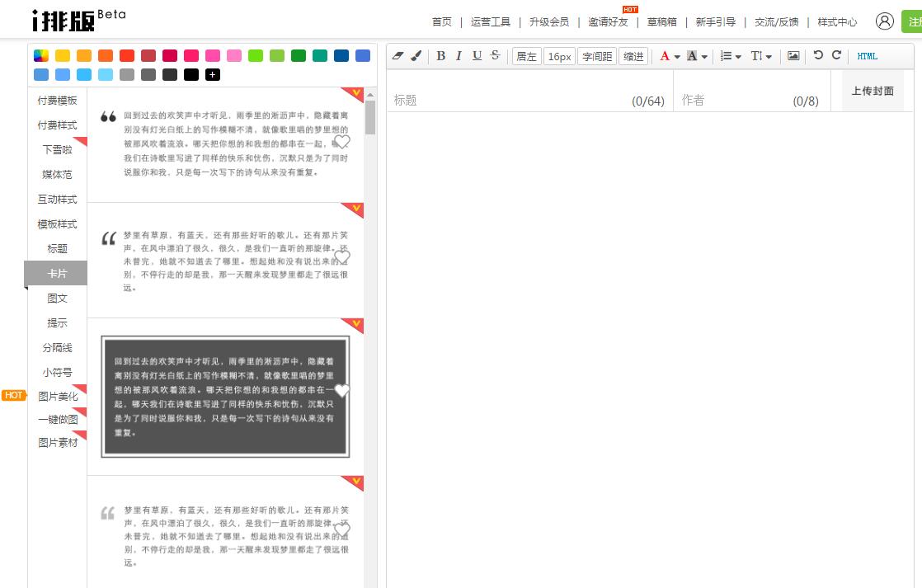Viewport: 922px width, 588px height.
Task: Click the template list scrollbar thumb
Action: point(369,118)
